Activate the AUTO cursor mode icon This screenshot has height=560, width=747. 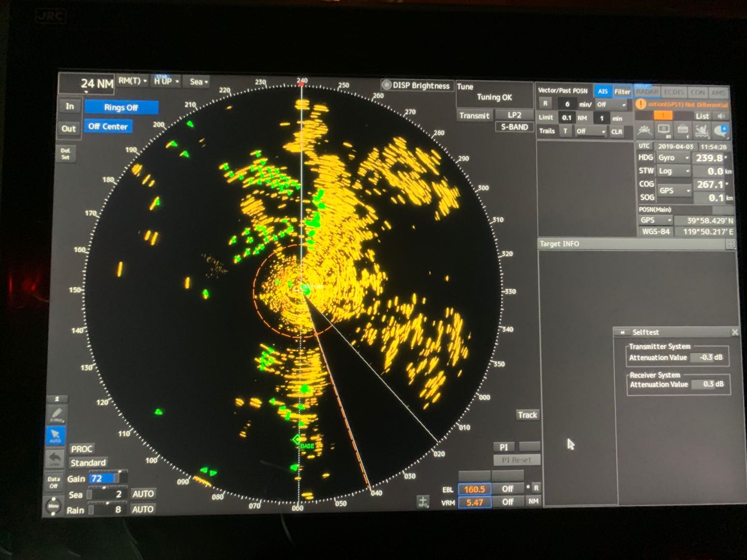point(55,436)
